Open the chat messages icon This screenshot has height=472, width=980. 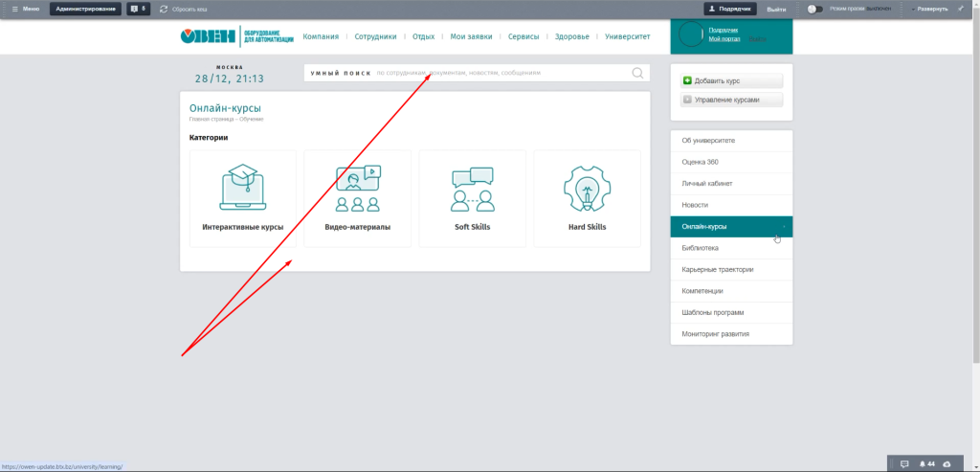[x=904, y=463]
